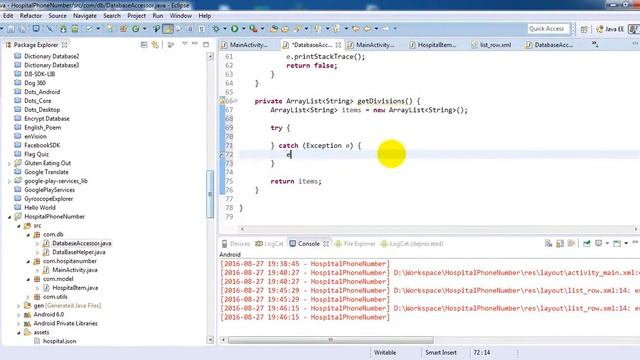
Task: Click the Save icon in toolbar
Action: click(x=11, y=29)
